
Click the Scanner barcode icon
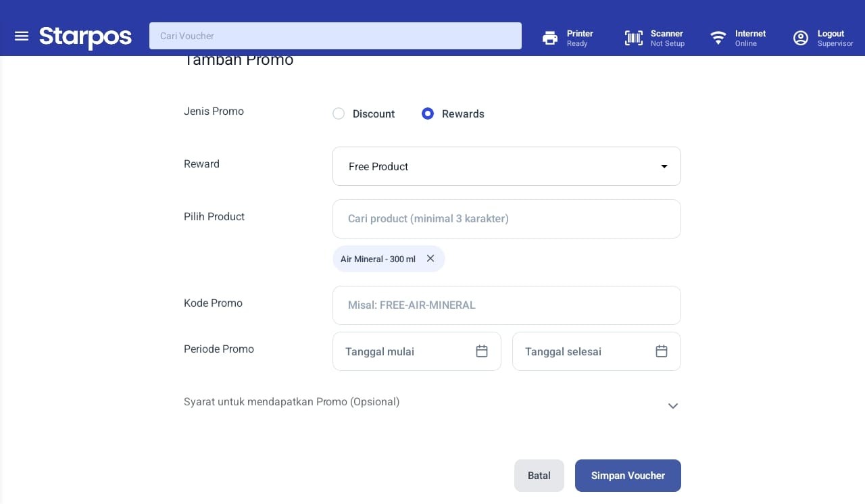coord(634,38)
